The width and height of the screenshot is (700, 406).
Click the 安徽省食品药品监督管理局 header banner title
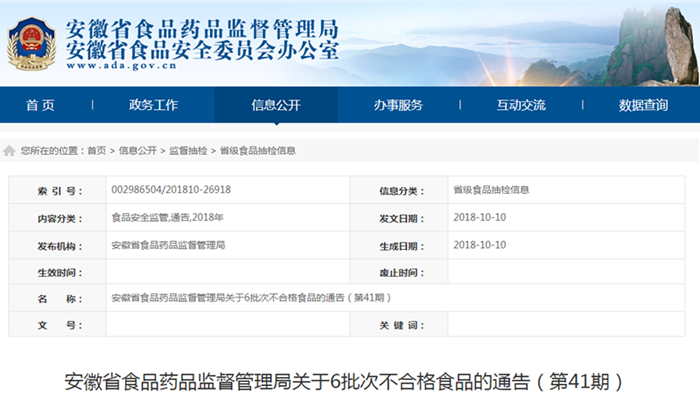pyautogui.click(x=201, y=27)
